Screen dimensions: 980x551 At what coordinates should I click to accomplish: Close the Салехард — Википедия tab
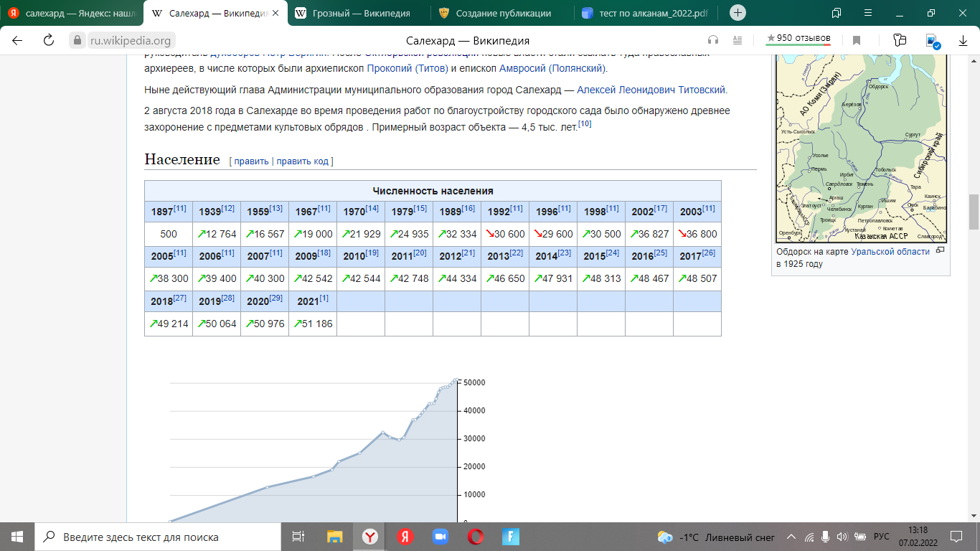click(275, 13)
